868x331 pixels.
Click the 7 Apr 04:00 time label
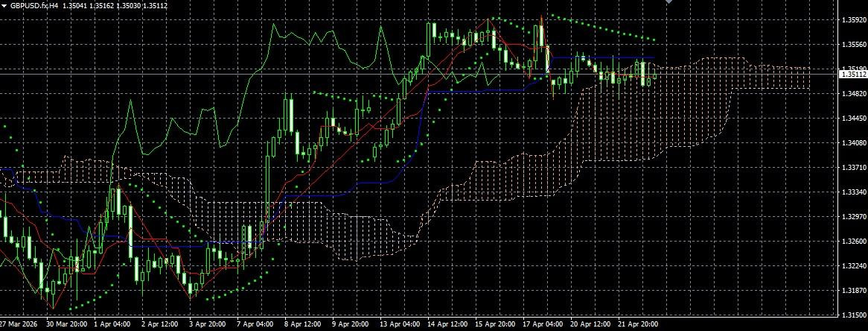[x=255, y=324]
